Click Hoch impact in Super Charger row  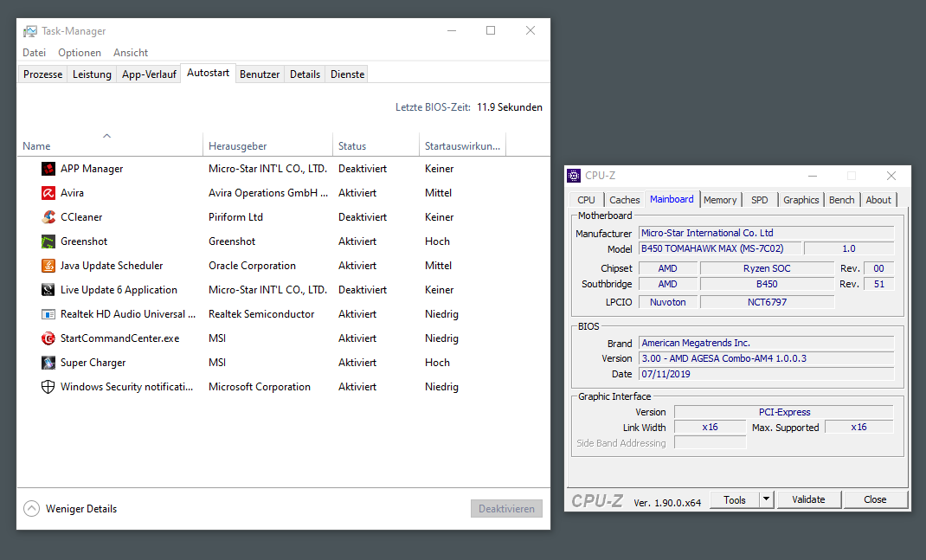point(437,363)
